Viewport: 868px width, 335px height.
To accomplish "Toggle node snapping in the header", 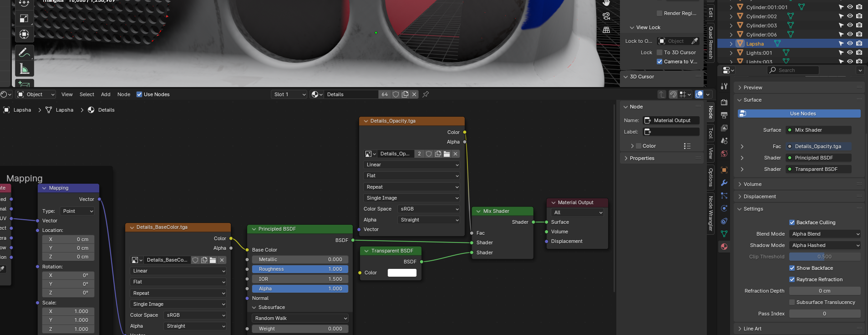I will 673,94.
